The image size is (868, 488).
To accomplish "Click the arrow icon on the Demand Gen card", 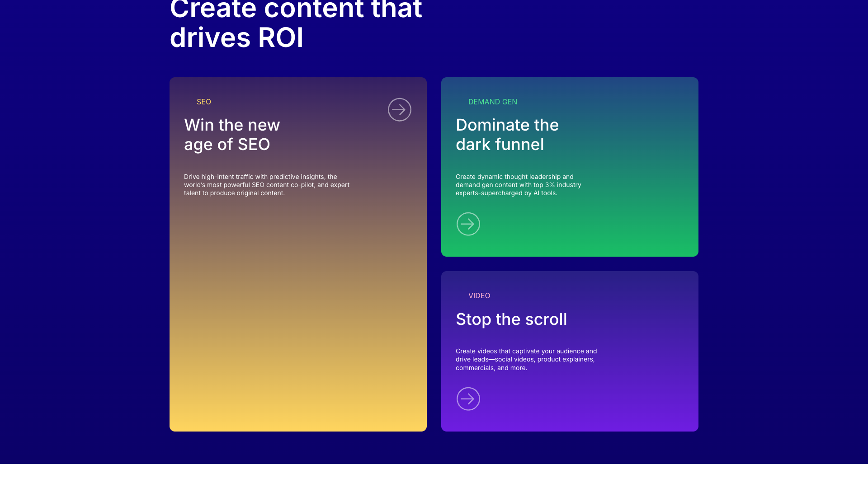I will [468, 224].
